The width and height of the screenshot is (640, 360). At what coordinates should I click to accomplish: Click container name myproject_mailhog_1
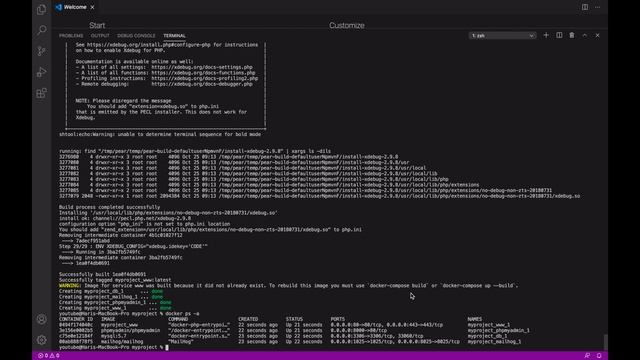coord(494,342)
